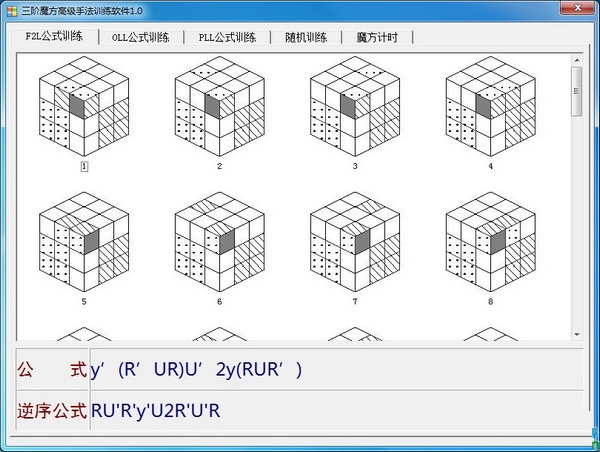Click the application icon in title bar

[12, 11]
